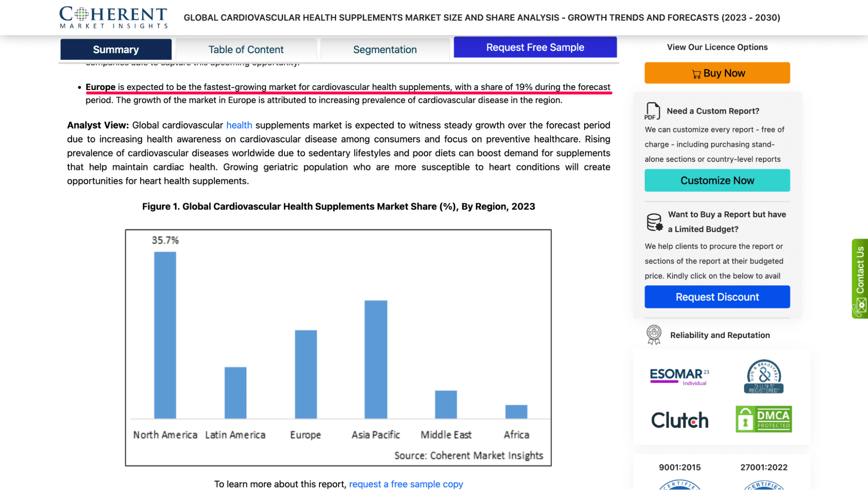The height and width of the screenshot is (490, 868).
Task: Click the Figure 1 chart title
Action: coord(338,206)
